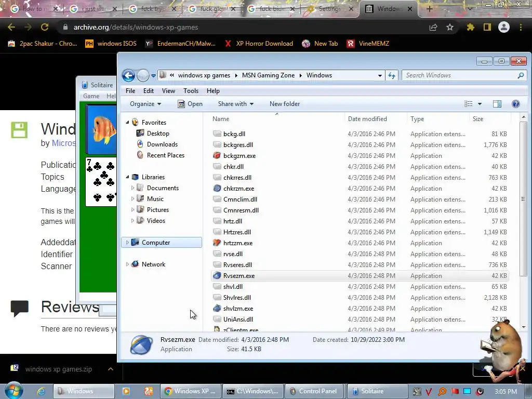Open the View menu in Explorer
The image size is (532, 399).
[x=168, y=91]
